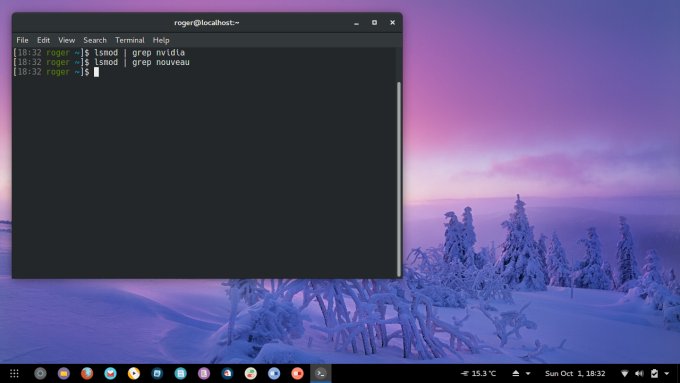680x383 pixels.
Task: Open the File menu in Terminal
Action: [23, 40]
